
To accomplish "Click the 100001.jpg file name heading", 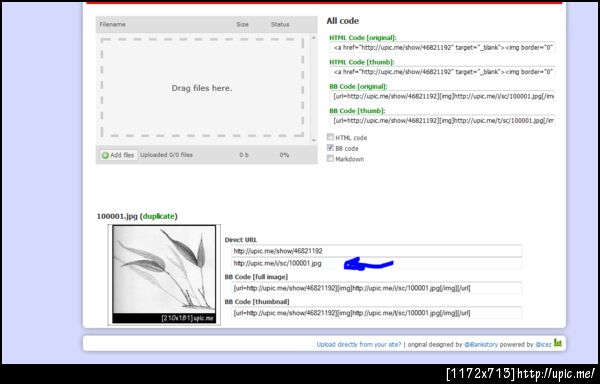I will click(117, 216).
